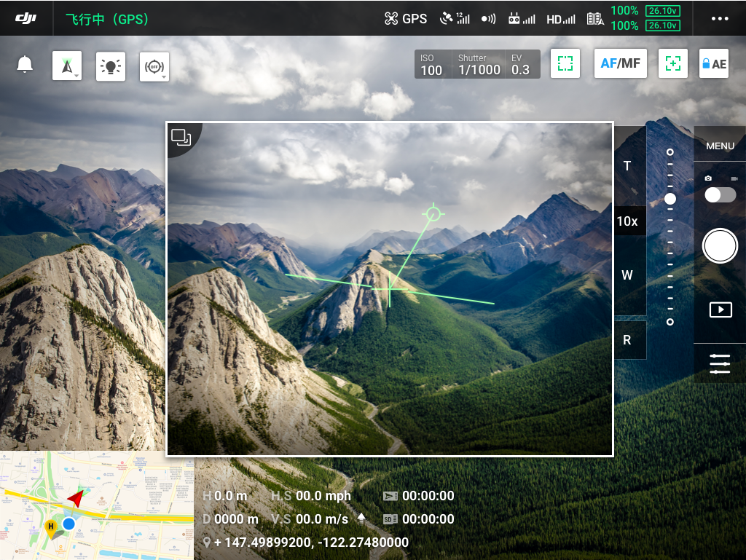Open camera settings sliders icon
Screen dimensions: 746x560
pyautogui.click(x=720, y=363)
